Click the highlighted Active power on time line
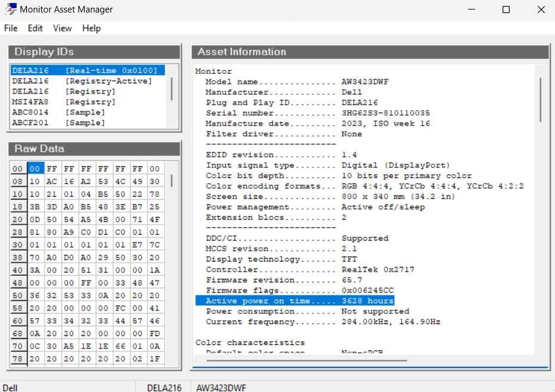 295,301
